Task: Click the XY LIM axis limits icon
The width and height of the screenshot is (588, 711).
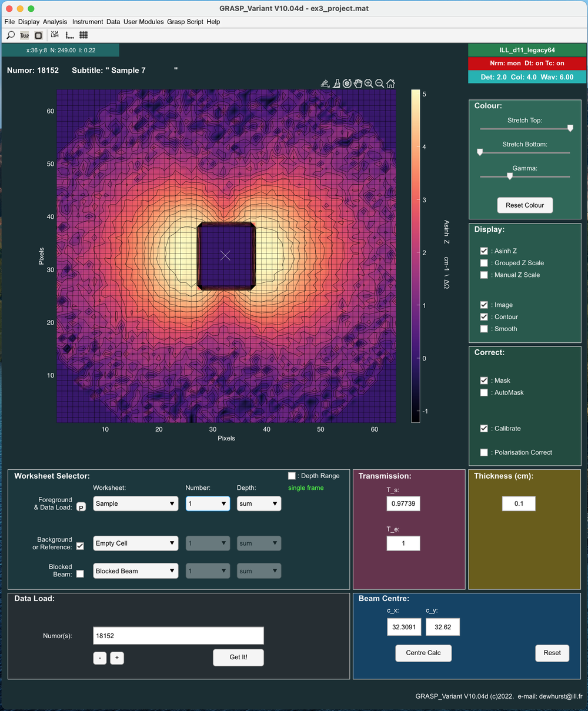Action: (55, 35)
